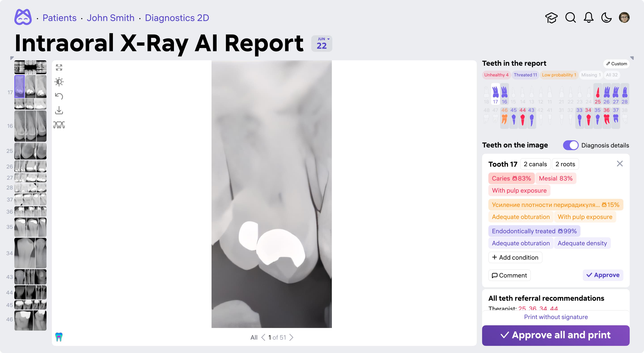Open the Patients breadcrumb
The image size is (644, 353).
coord(59,18)
